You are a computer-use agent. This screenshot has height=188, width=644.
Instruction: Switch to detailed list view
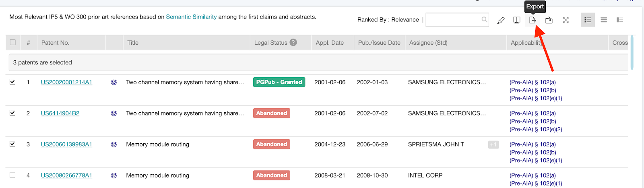tap(588, 20)
